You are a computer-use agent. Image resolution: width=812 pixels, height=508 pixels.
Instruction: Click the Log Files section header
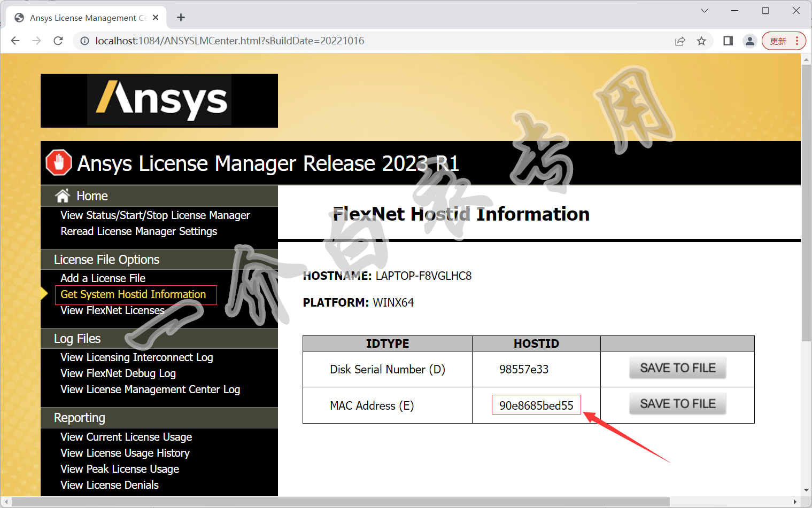159,339
